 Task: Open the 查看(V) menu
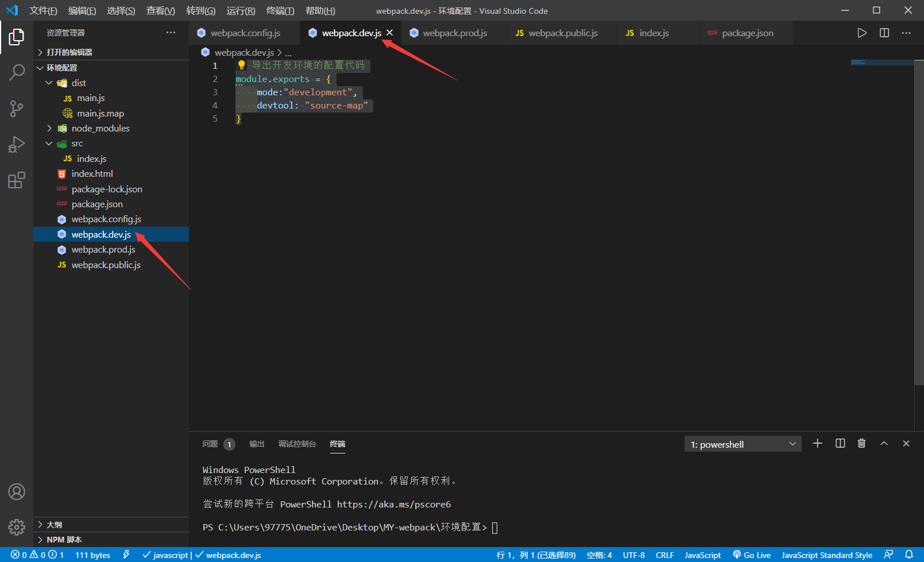click(161, 10)
